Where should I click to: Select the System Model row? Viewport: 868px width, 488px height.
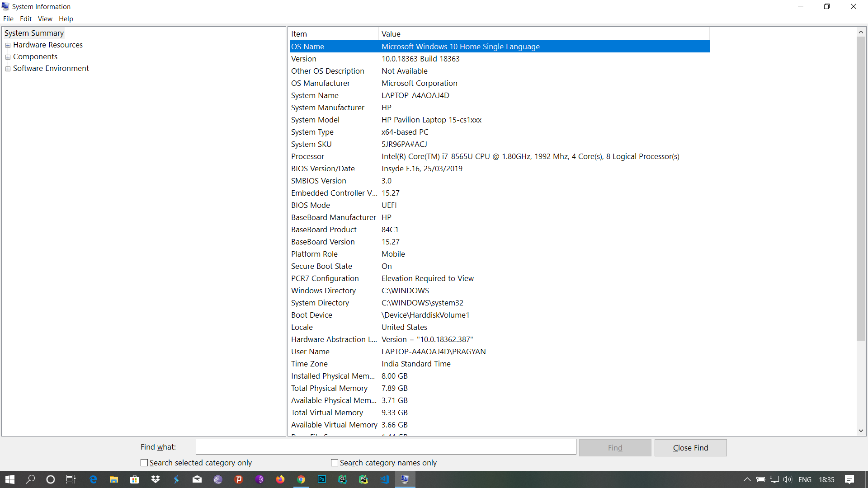pos(500,120)
